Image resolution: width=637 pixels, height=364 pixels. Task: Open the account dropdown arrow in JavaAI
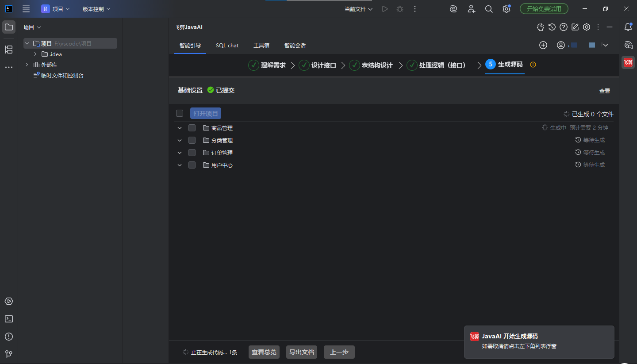(606, 45)
